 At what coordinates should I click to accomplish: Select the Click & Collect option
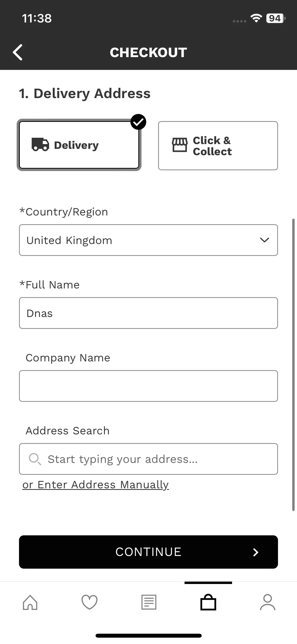click(x=218, y=146)
